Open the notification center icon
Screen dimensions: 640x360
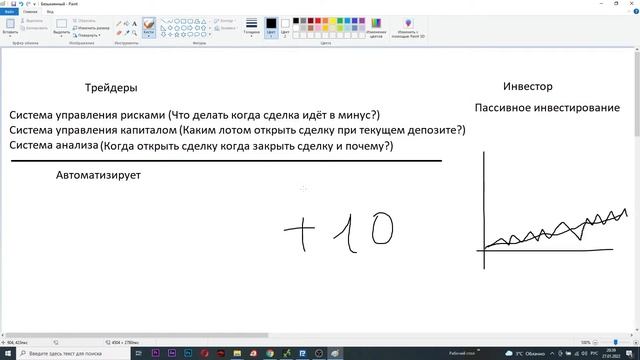[629, 353]
